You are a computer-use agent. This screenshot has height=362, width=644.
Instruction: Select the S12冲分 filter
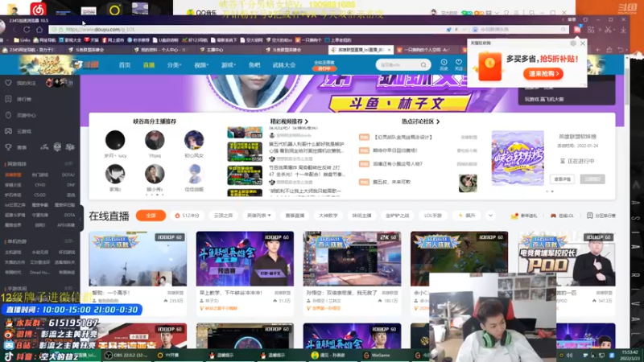(188, 216)
